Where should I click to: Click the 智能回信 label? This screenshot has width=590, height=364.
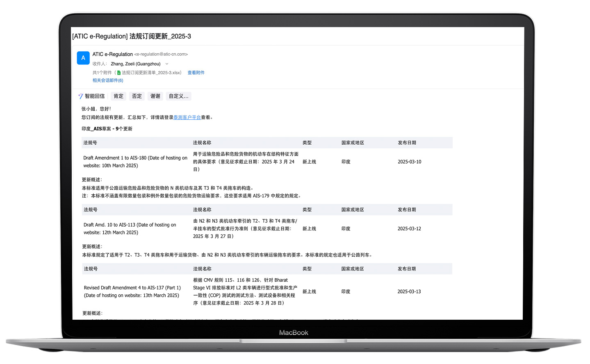(x=95, y=96)
